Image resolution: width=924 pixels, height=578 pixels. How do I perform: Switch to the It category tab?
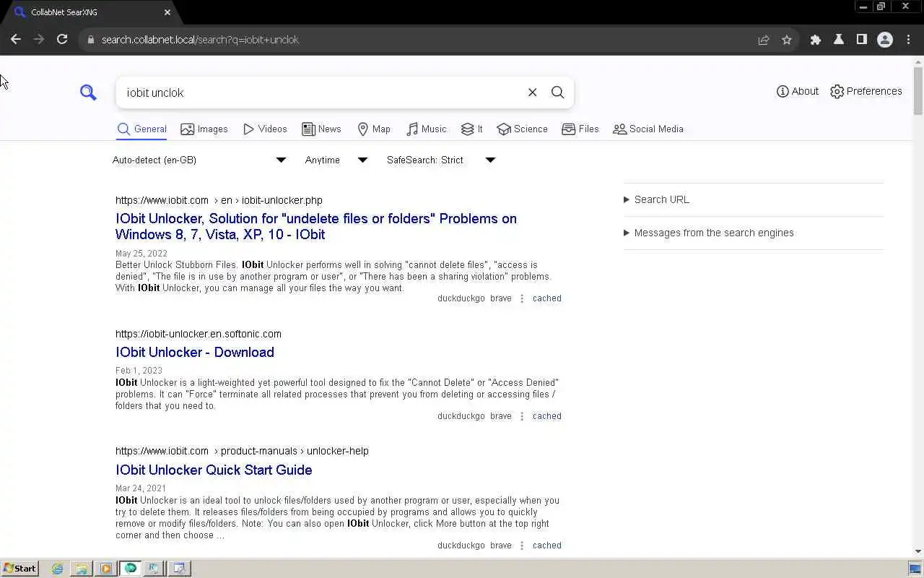point(472,129)
